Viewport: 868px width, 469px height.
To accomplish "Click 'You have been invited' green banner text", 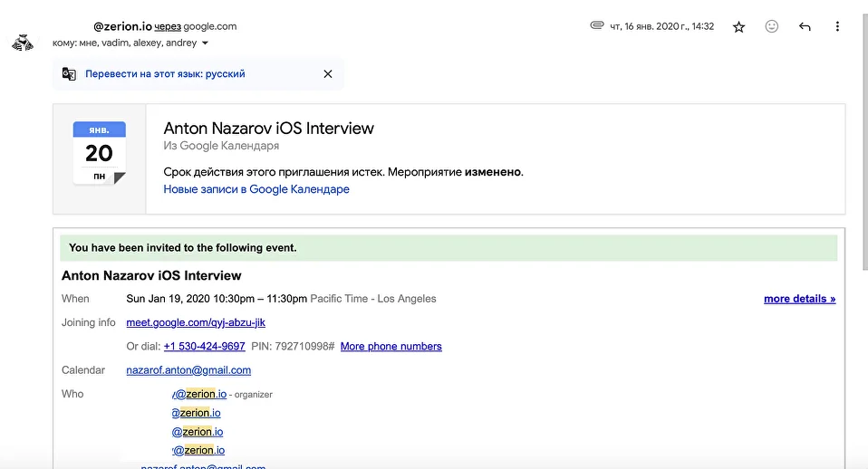I will pyautogui.click(x=183, y=248).
